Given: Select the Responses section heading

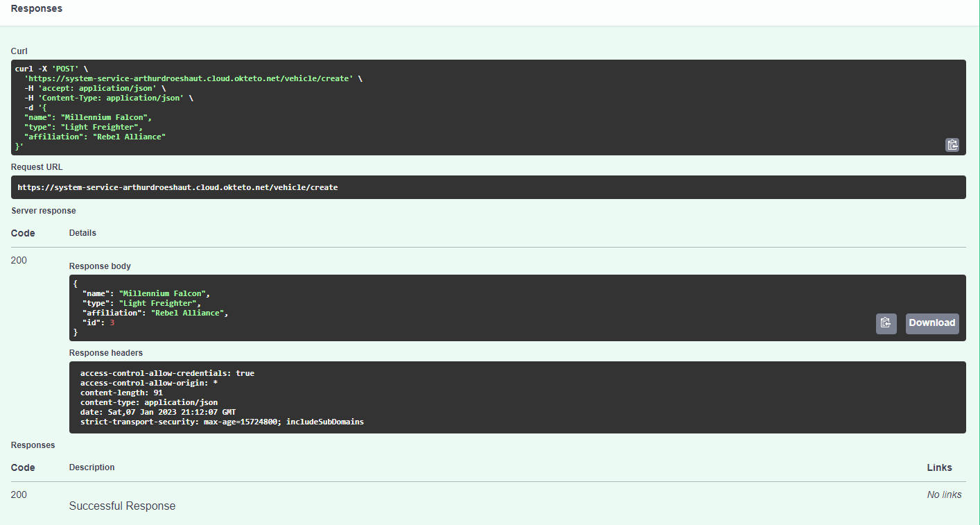Looking at the screenshot, I should point(36,8).
